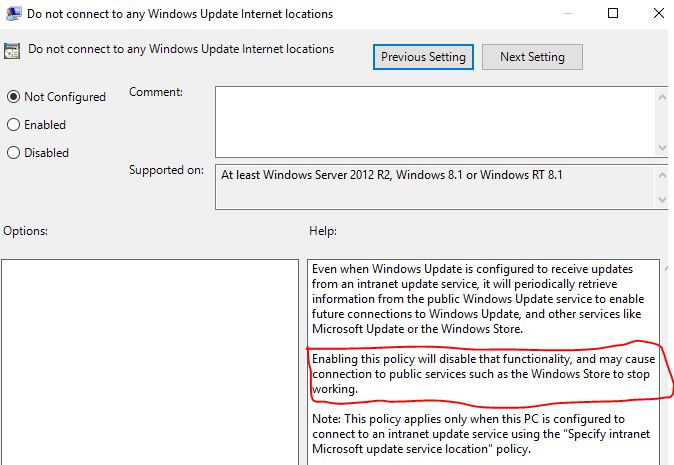Close the policy setting window
Screen dimensions: 674x465
[x=659, y=13]
